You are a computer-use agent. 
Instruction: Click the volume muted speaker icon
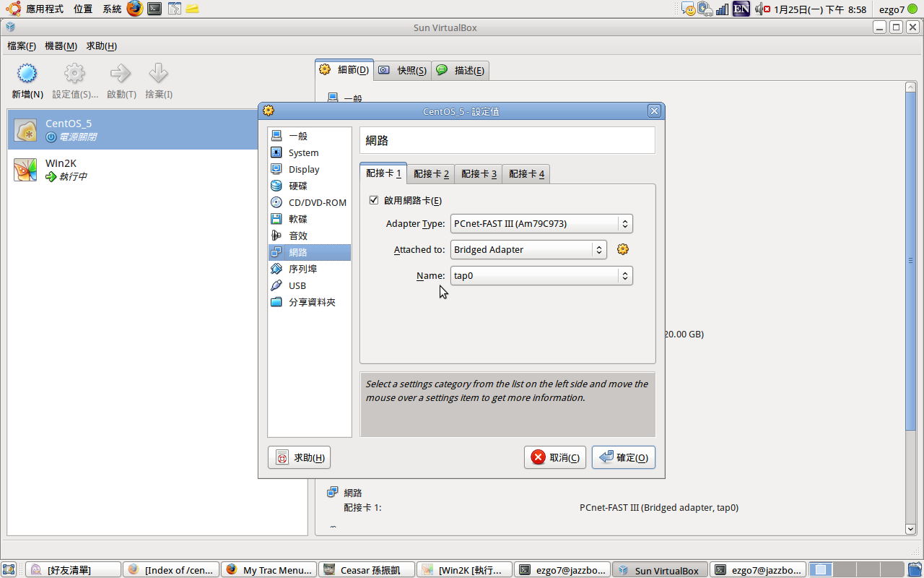[762, 9]
